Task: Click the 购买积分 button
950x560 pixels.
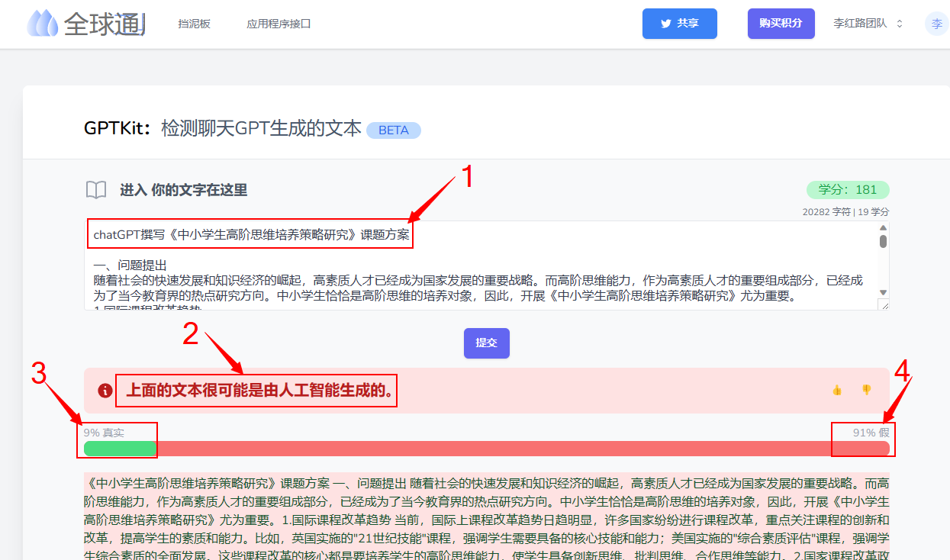Action: tap(781, 24)
